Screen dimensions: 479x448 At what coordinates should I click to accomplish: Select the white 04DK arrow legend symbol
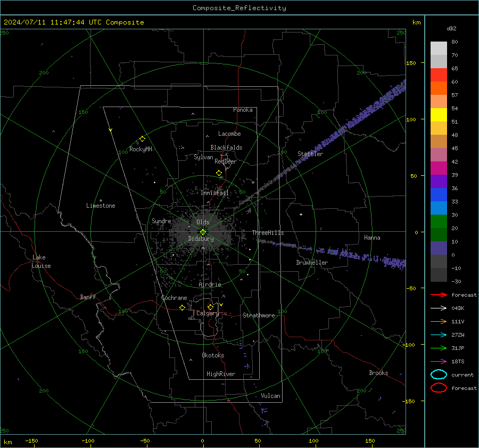tap(439, 308)
